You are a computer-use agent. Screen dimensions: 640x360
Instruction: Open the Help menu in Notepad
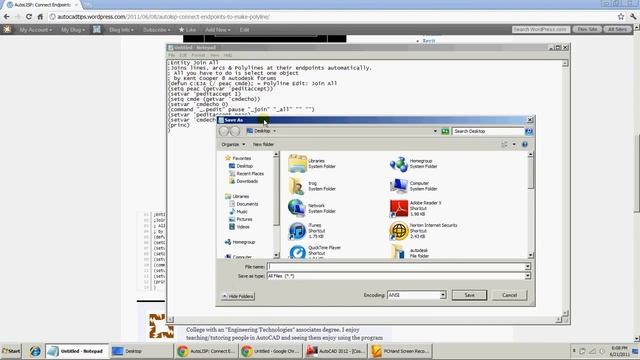[228, 55]
